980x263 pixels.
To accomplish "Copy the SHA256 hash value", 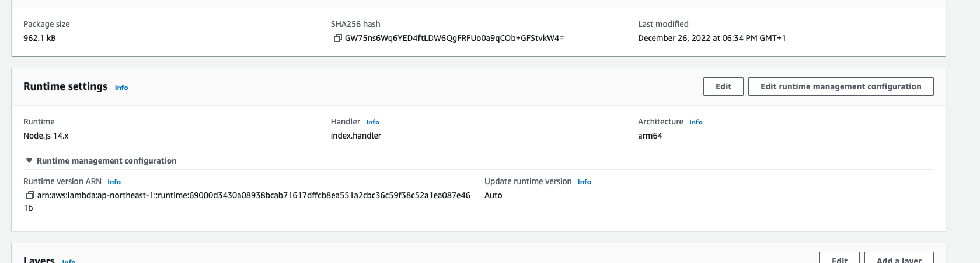I will [x=337, y=39].
